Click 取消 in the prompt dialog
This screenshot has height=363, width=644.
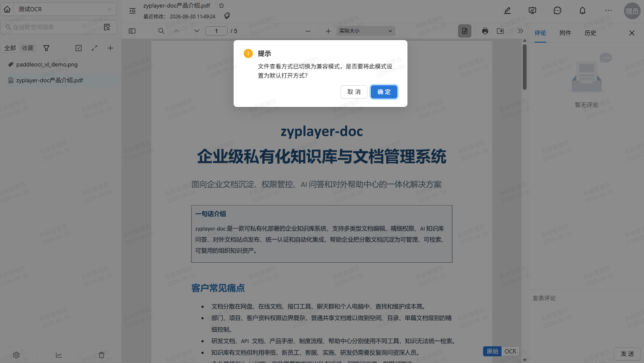(354, 92)
